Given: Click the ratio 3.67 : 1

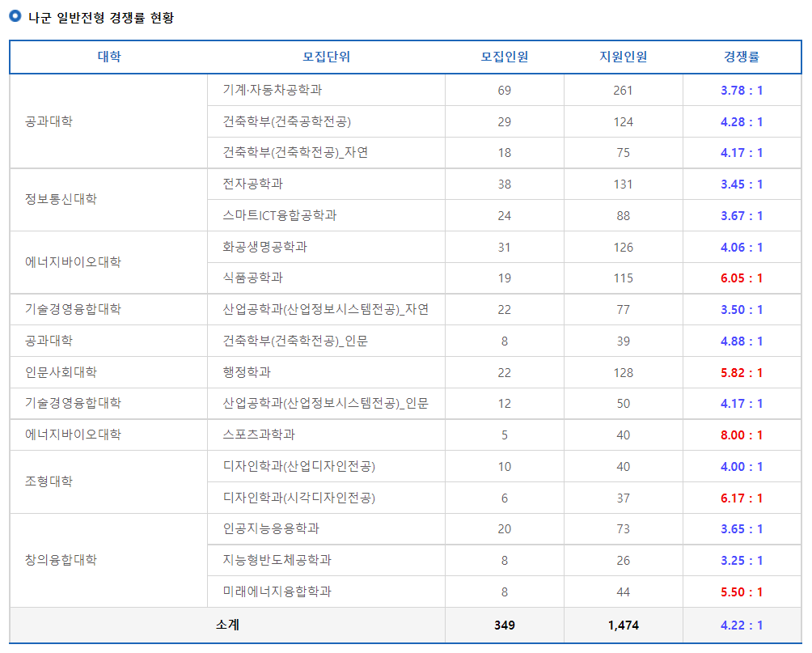Looking at the screenshot, I should [x=742, y=215].
